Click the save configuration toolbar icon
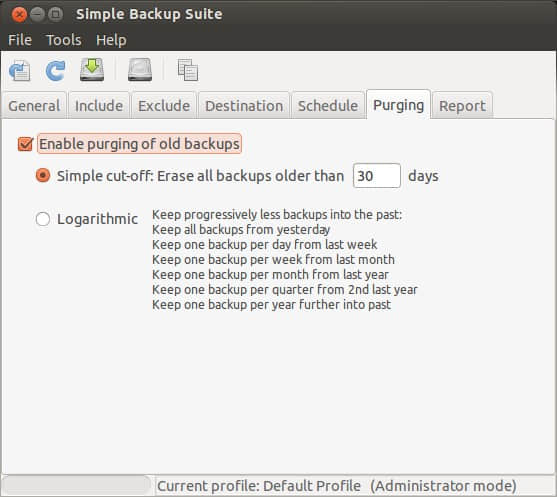The width and height of the screenshot is (557, 497). 20,70
